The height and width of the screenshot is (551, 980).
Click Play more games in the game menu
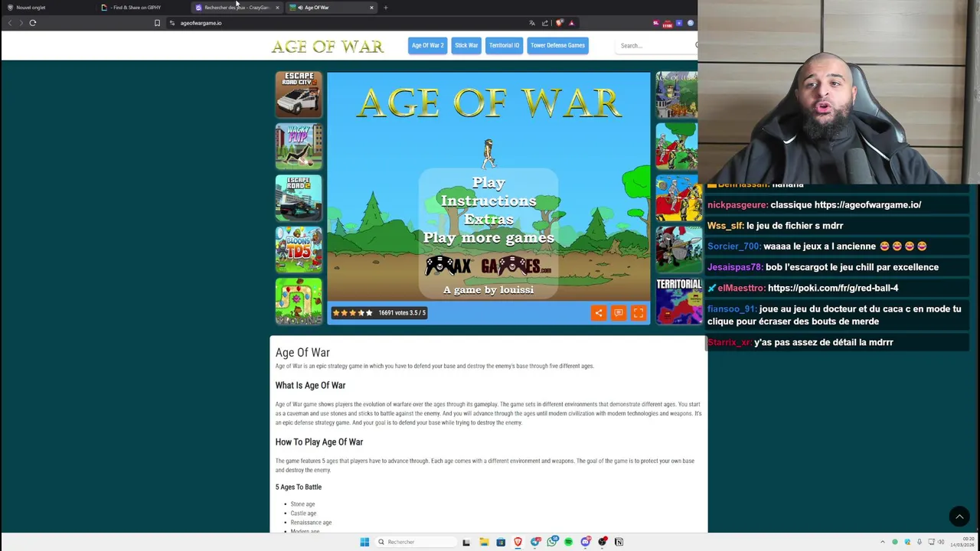click(488, 237)
